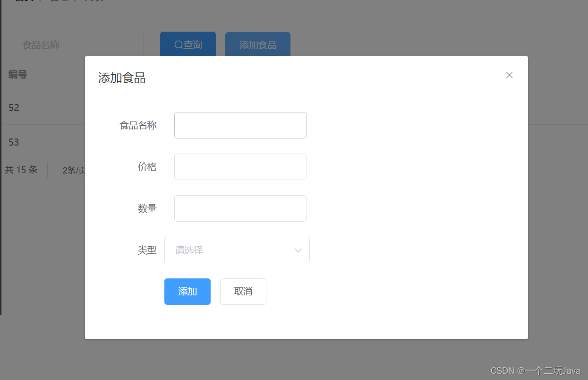Image resolution: width=588 pixels, height=380 pixels.
Task: Click the 共 15 条 total text
Action: [21, 170]
